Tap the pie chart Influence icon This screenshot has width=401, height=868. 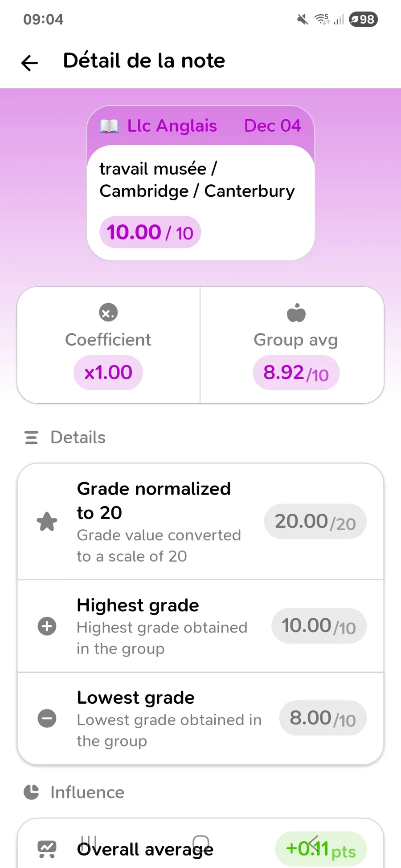[31, 792]
